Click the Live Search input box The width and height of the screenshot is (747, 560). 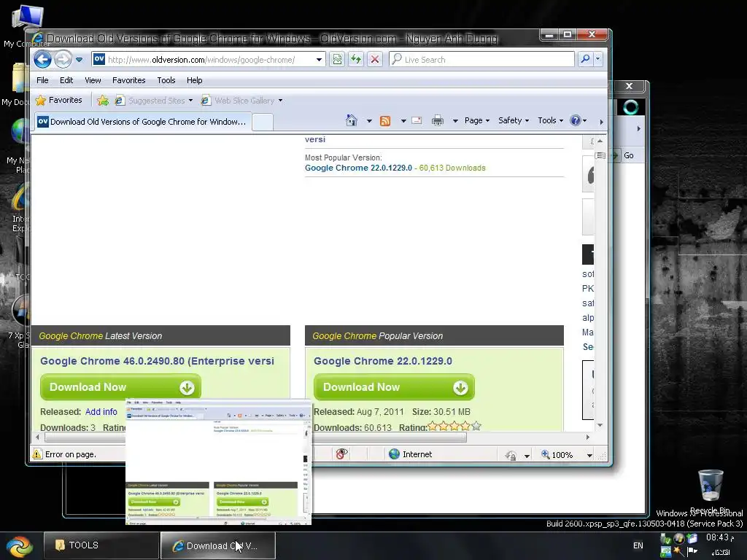[x=481, y=60]
